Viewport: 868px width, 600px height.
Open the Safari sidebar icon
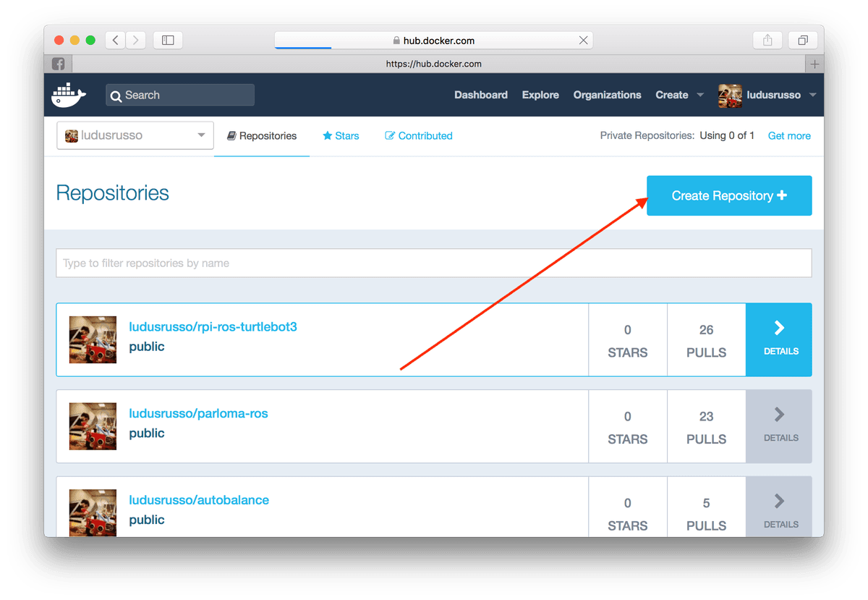coord(168,40)
